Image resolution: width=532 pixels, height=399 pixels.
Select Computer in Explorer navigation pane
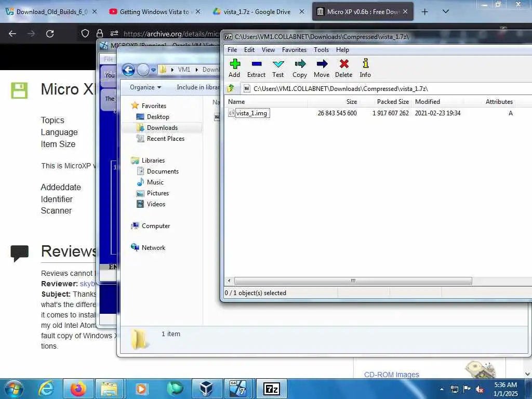(156, 226)
